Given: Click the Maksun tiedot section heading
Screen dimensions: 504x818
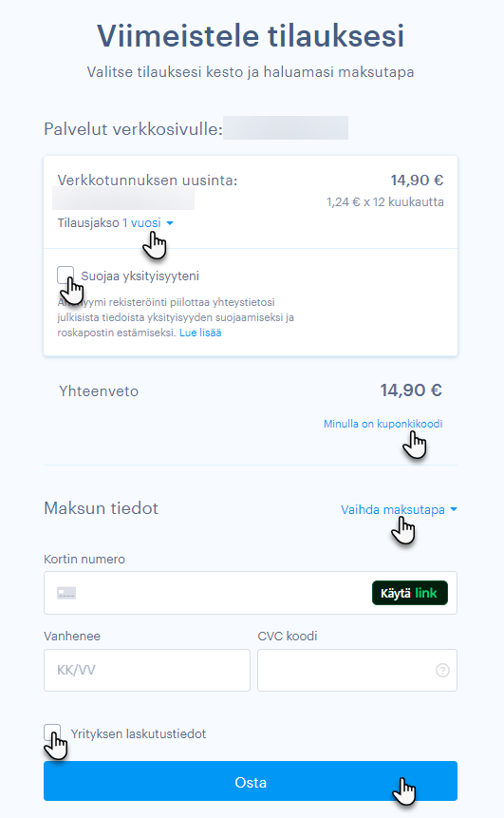Looking at the screenshot, I should click(102, 508).
